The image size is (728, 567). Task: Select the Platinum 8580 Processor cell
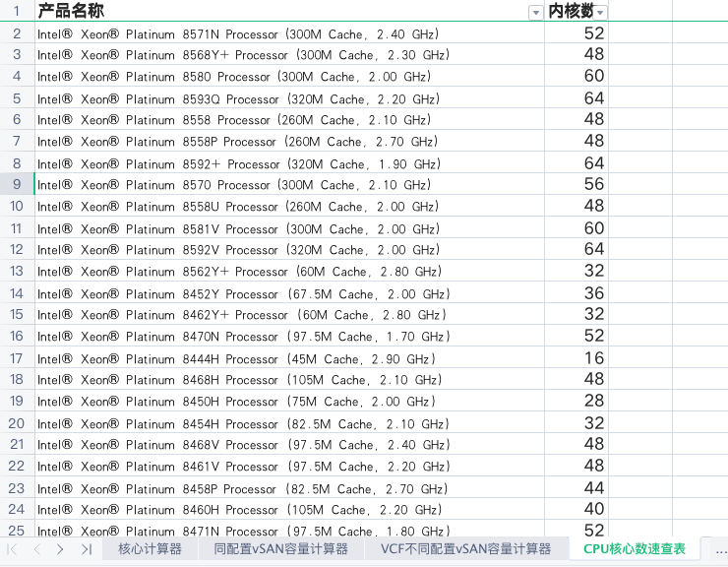289,76
